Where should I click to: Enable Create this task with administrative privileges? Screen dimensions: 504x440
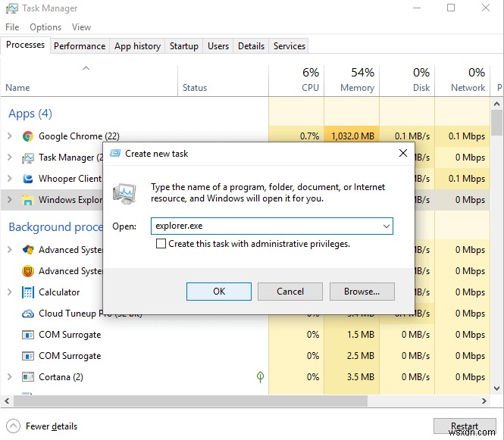(161, 244)
